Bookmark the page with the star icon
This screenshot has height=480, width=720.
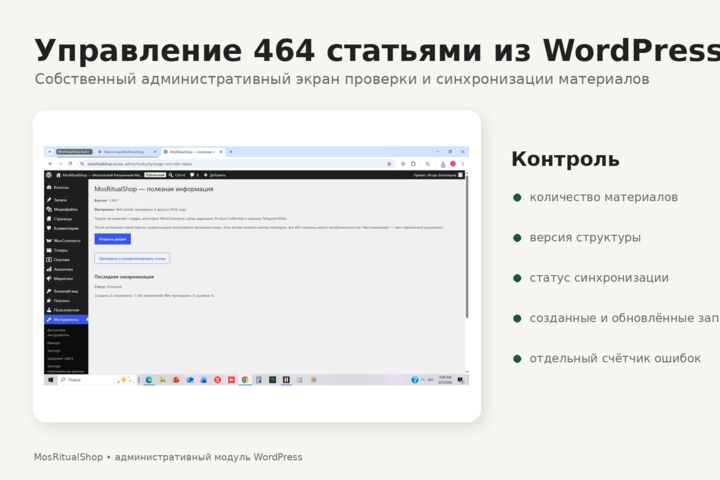click(389, 164)
